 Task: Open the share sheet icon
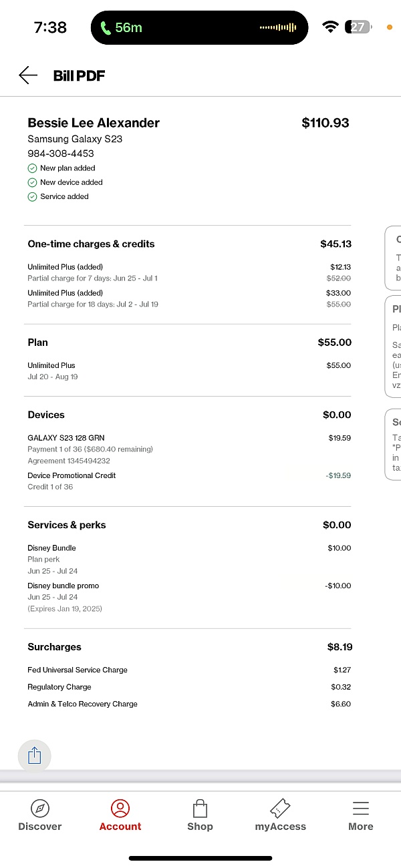35,756
